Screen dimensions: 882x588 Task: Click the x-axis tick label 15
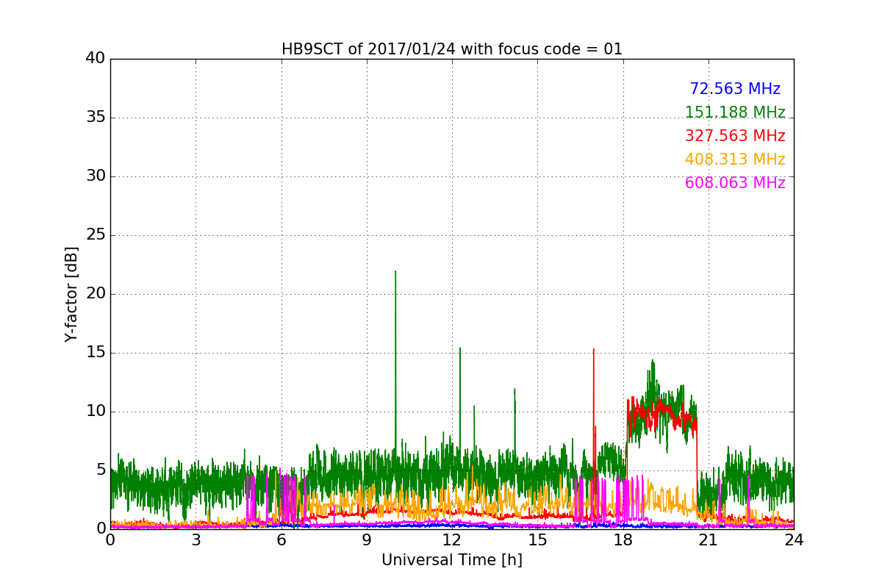pyautogui.click(x=537, y=539)
